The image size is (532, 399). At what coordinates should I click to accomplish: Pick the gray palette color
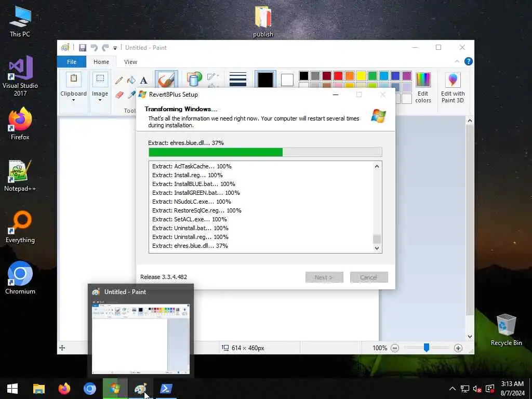point(315,76)
